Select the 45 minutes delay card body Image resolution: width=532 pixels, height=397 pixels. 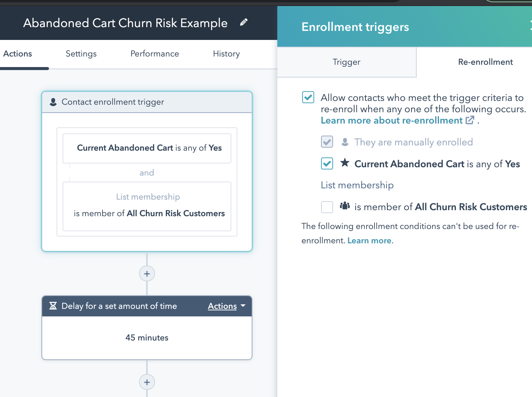click(x=147, y=338)
